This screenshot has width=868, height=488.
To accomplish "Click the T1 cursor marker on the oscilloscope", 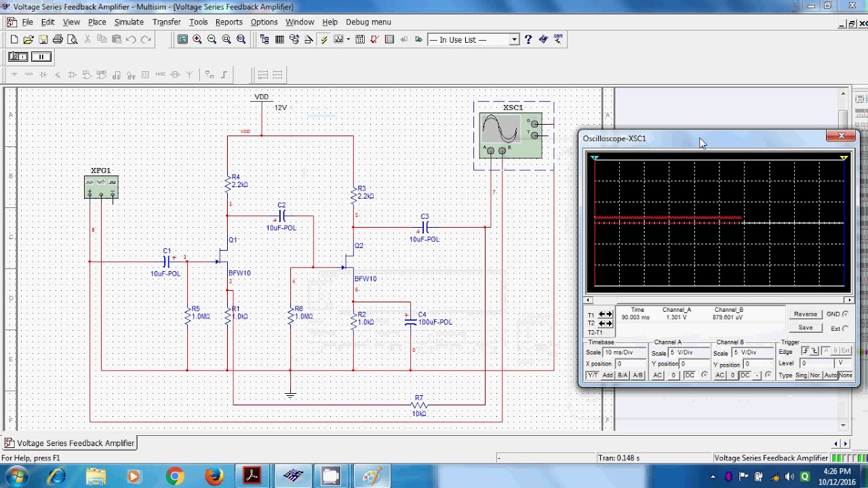I will click(595, 158).
